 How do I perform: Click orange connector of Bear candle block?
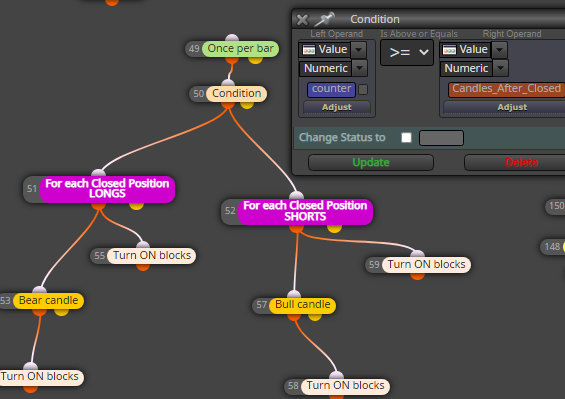[x=39, y=312]
